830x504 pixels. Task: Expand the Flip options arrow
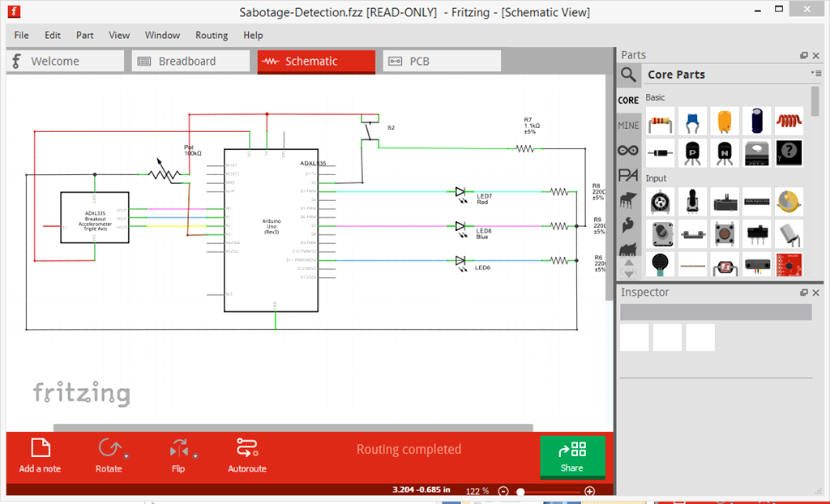coord(195,456)
